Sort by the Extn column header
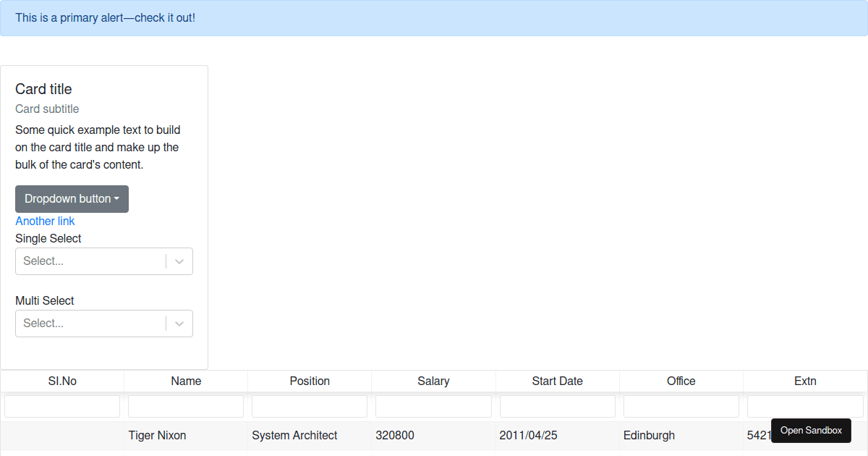Image resolution: width=868 pixels, height=456 pixels. pyautogui.click(x=805, y=381)
